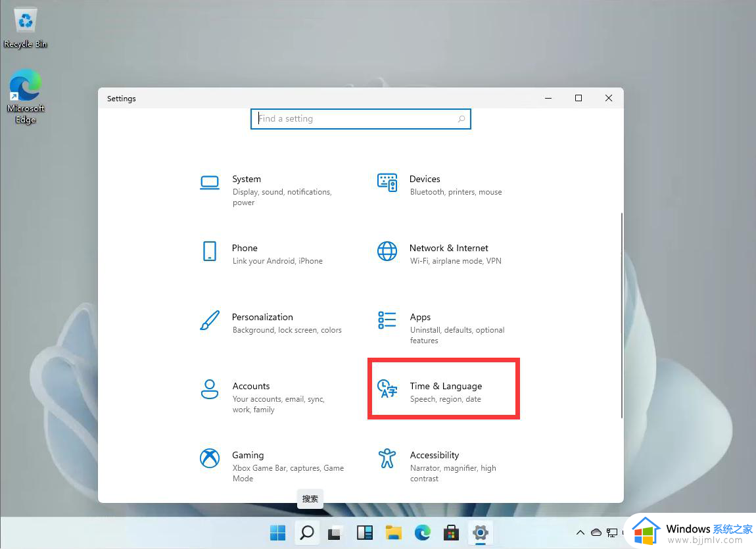This screenshot has height=549, width=756.
Task: Open Accessibility title text
Action: pos(435,456)
